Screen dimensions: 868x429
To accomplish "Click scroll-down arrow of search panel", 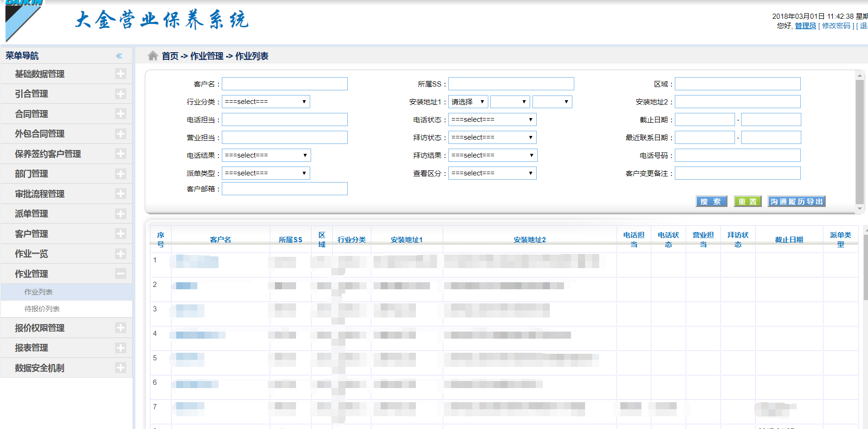I will point(860,209).
